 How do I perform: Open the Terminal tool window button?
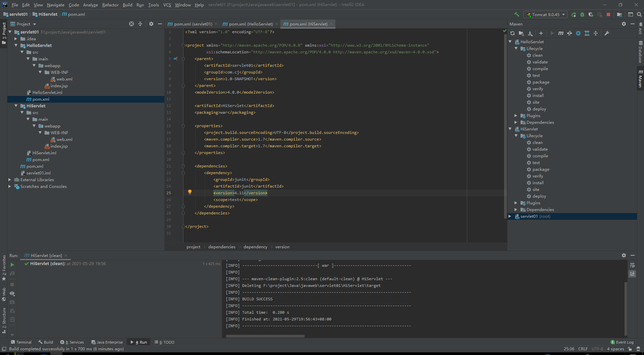[21, 342]
